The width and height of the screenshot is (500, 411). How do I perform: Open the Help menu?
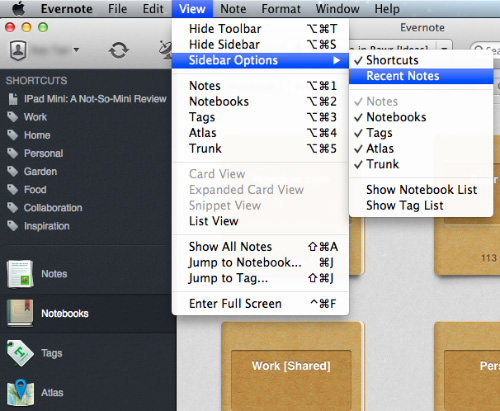(387, 9)
